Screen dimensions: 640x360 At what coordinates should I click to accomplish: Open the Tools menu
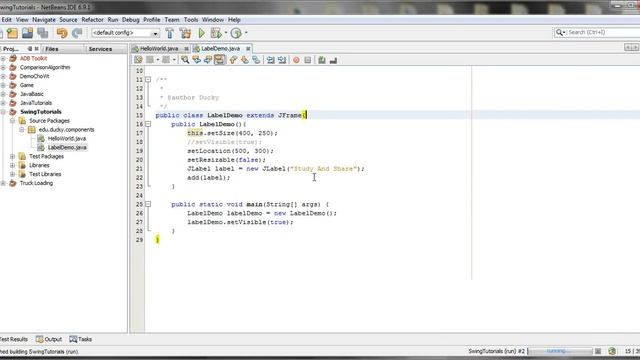(191, 20)
